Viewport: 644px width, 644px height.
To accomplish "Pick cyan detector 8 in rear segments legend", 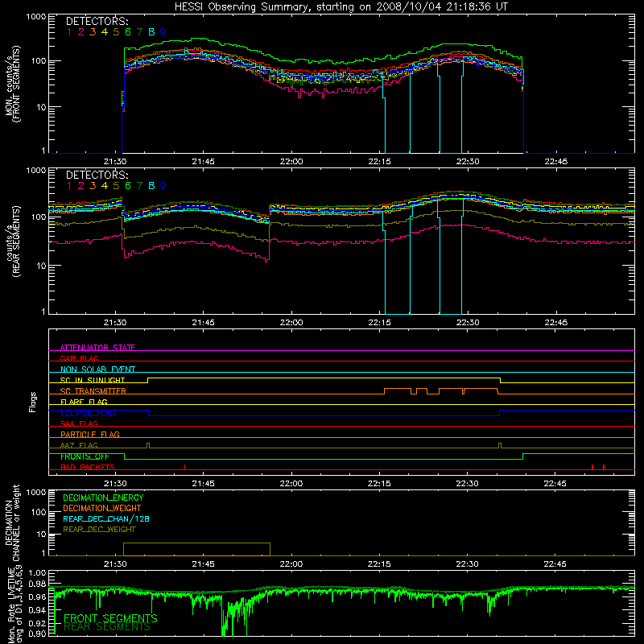I will click(151, 186).
